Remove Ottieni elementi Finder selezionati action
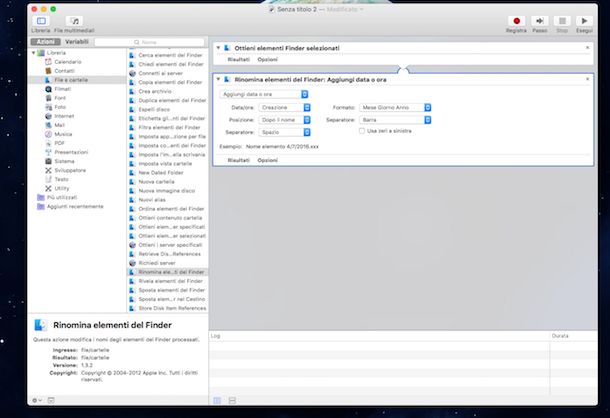The height and width of the screenshot is (418, 610). click(x=587, y=47)
